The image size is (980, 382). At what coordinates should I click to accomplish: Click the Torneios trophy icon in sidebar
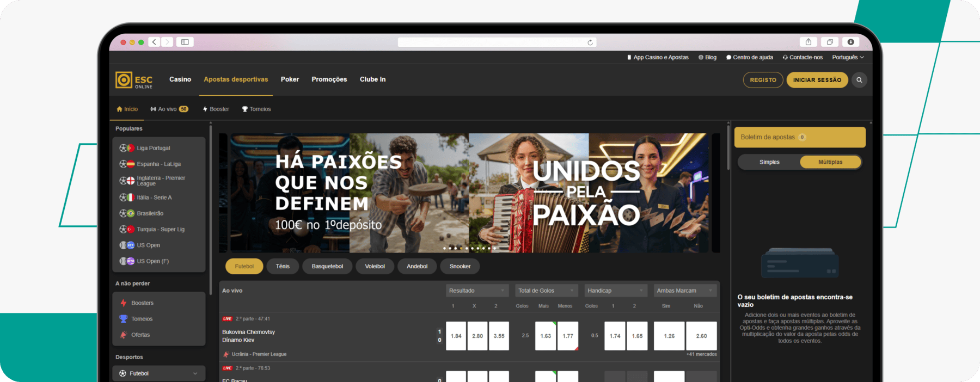[x=124, y=319]
